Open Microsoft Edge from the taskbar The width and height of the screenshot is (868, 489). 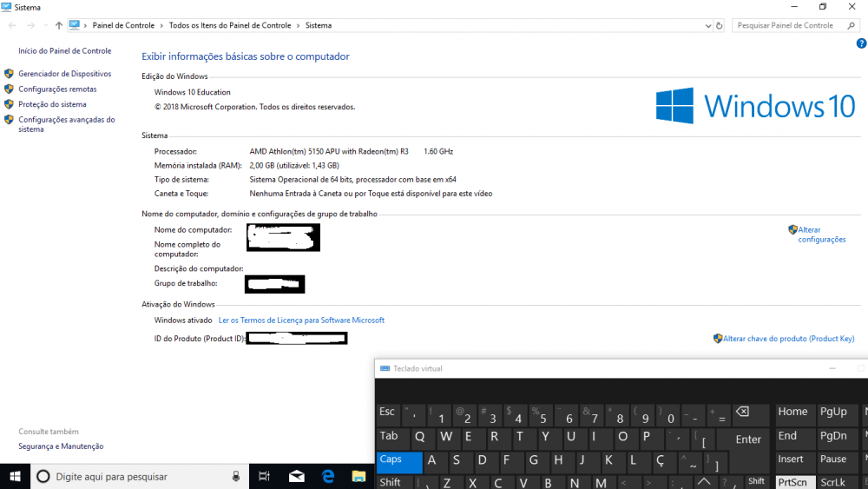pos(328,476)
